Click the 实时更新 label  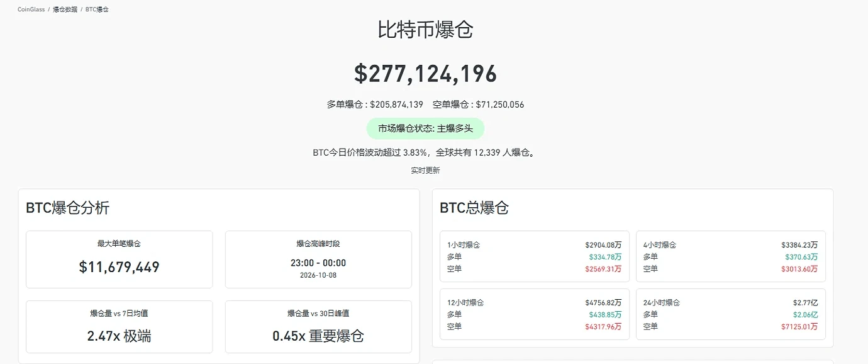(x=425, y=170)
